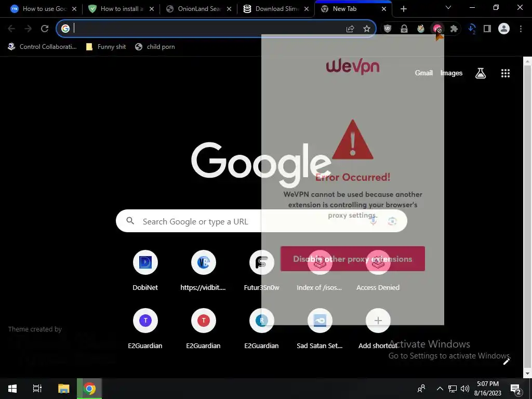
Task: Open the uBlock Origin extension
Action: [x=388, y=29]
